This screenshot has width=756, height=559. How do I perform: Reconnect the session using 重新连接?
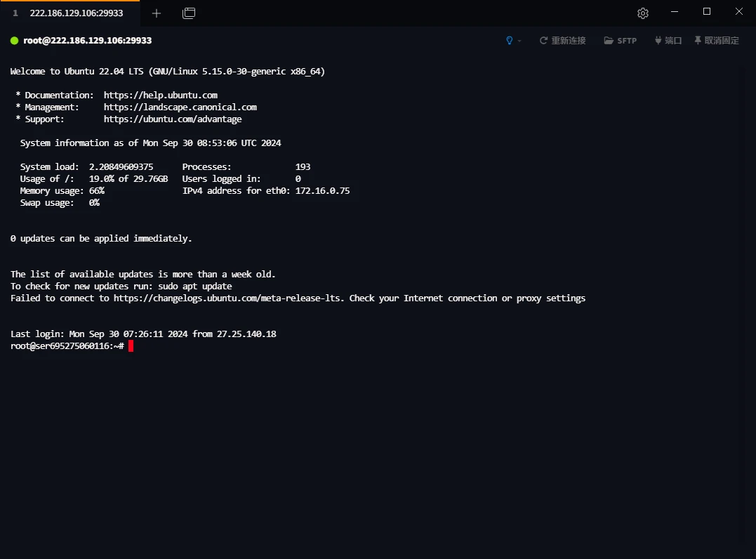[562, 41]
